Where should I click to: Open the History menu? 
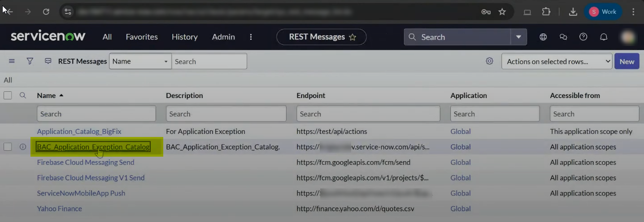184,37
